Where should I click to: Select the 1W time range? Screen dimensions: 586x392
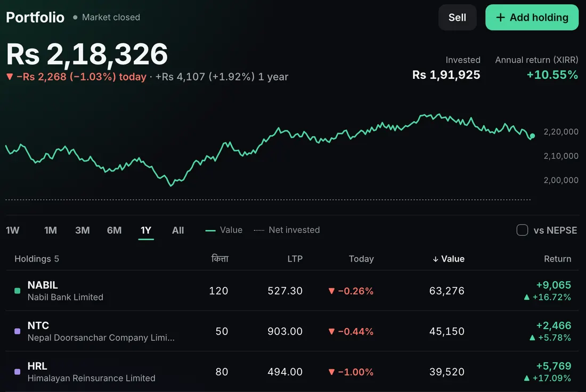tap(12, 230)
